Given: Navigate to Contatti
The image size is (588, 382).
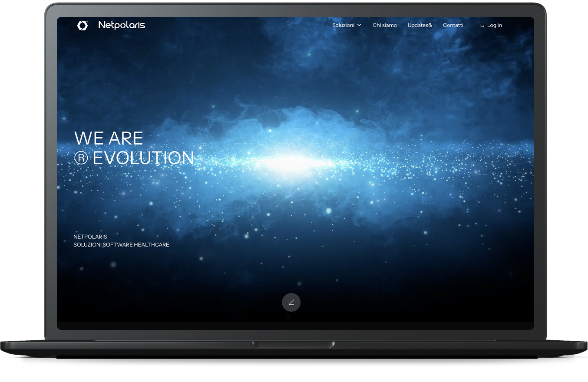Looking at the screenshot, I should click(x=453, y=25).
